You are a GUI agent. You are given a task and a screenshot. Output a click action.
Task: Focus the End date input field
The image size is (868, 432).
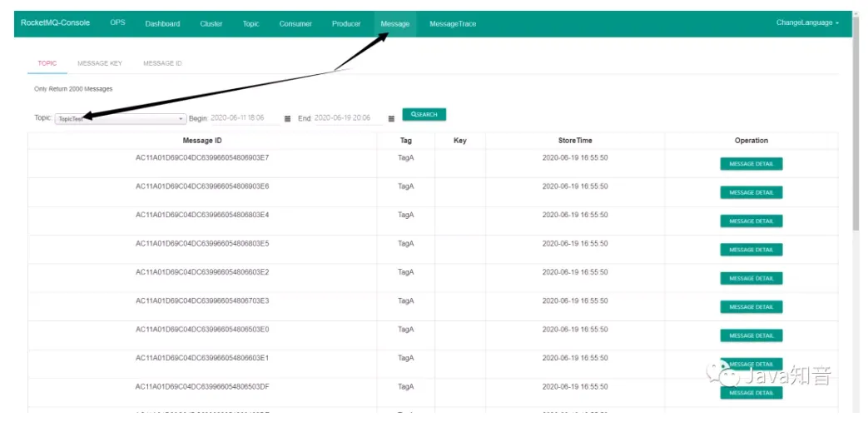tap(349, 118)
